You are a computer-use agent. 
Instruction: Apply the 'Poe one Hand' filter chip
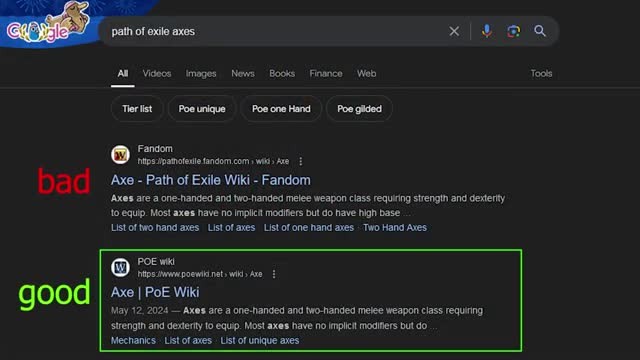point(281,109)
